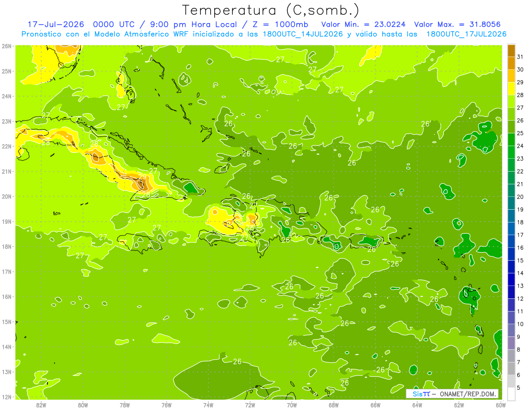Click the "SisPI - ONAMET/REP.DOM." credit box
The height and width of the screenshot is (411, 532).
click(452, 394)
